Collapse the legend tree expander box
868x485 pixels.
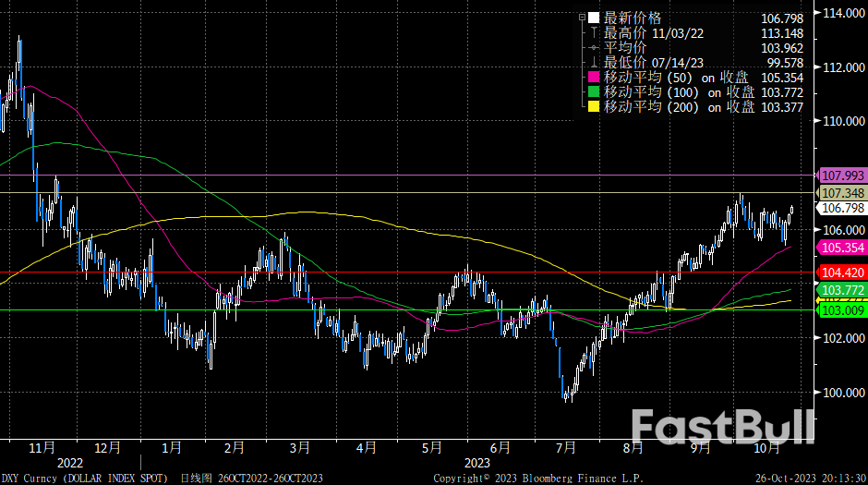click(582, 18)
